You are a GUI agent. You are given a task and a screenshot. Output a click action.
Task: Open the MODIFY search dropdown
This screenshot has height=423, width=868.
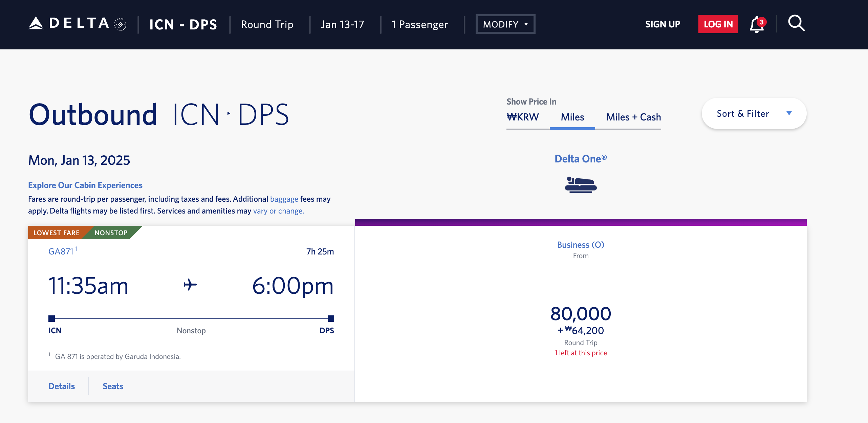point(505,24)
